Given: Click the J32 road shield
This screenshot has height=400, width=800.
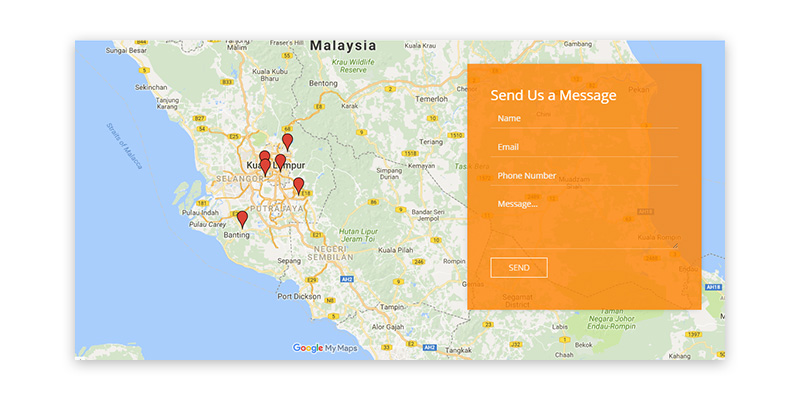Looking at the screenshot, I should [x=516, y=345].
